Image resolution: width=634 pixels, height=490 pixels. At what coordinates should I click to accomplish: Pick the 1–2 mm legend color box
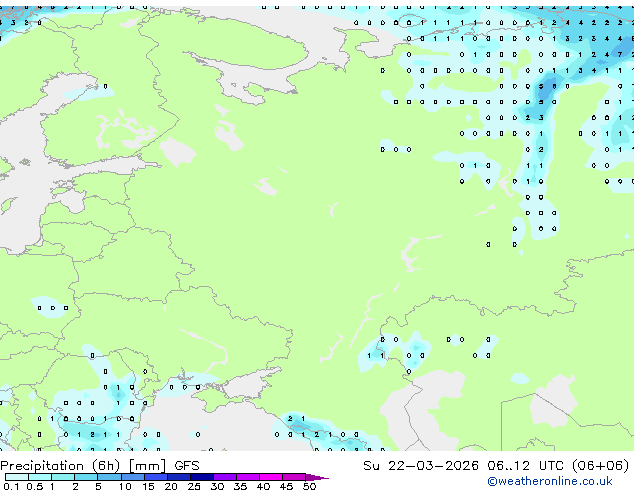coord(63,477)
